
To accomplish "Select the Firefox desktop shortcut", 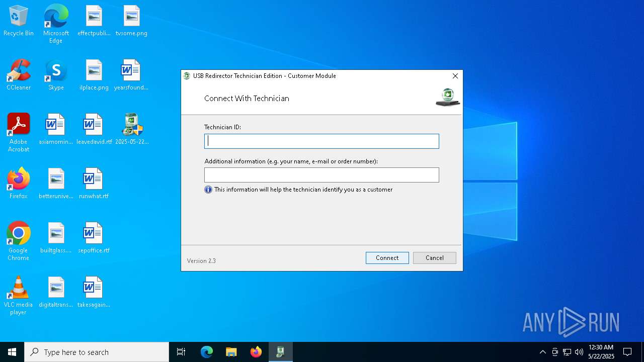I will [19, 184].
